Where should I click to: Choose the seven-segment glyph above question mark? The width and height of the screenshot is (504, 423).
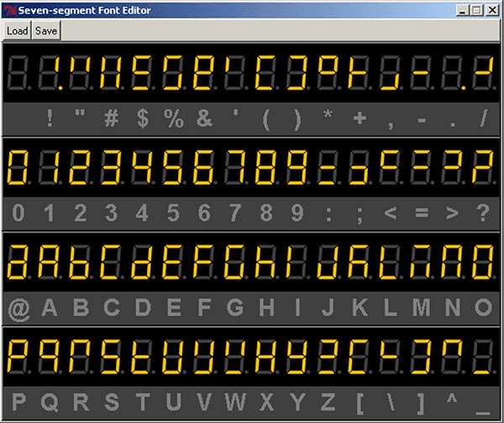(x=482, y=168)
